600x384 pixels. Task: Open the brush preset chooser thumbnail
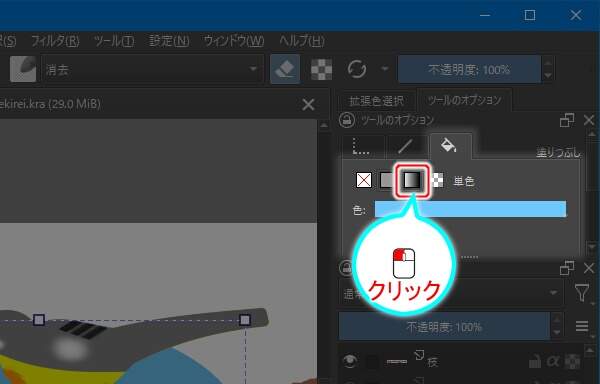[23, 69]
